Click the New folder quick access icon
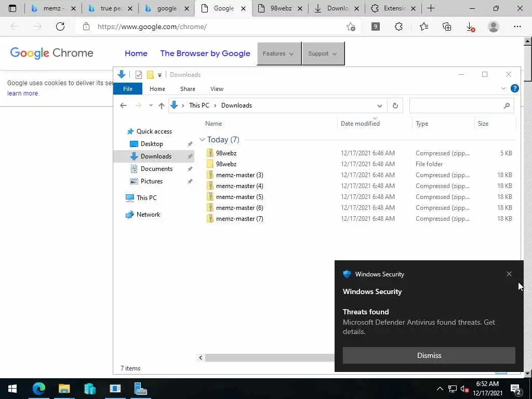 (150, 75)
